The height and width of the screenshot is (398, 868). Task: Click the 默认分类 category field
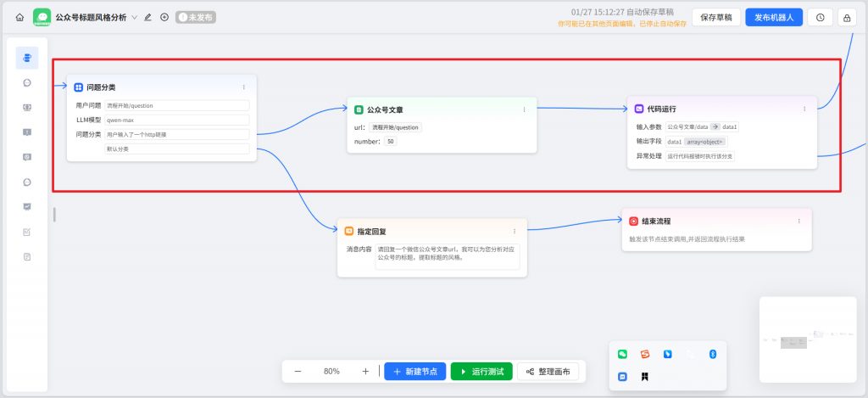coord(176,149)
